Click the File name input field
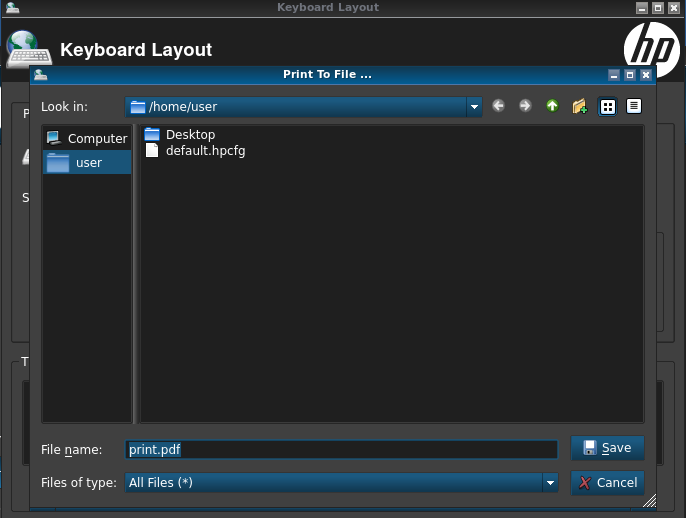 (x=342, y=449)
